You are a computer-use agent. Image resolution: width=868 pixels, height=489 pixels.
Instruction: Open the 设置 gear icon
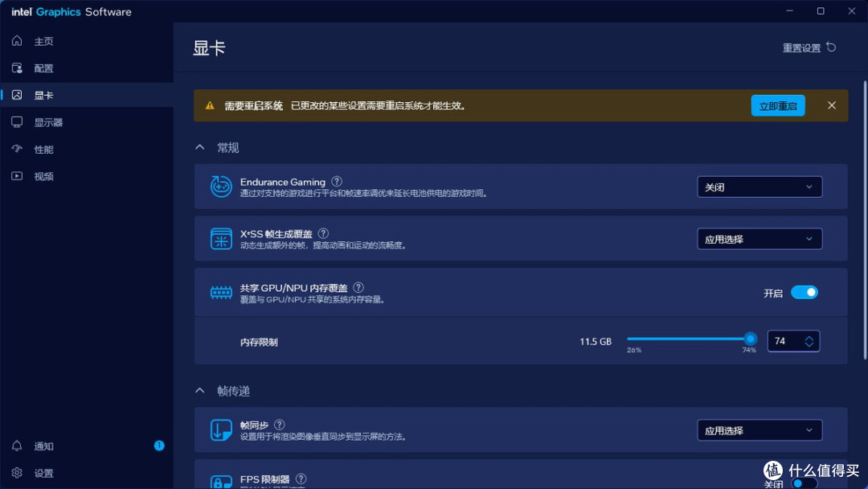17,473
